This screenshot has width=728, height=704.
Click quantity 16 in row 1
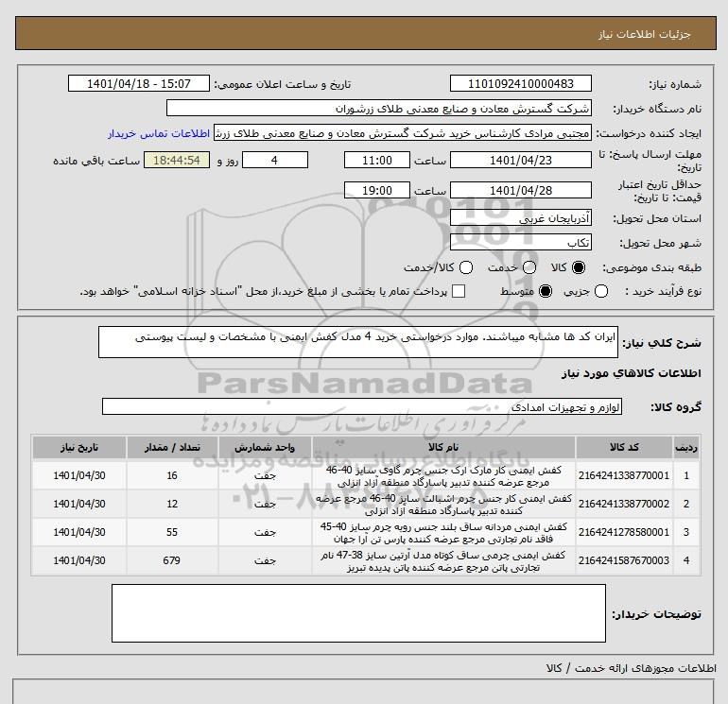tap(172, 475)
